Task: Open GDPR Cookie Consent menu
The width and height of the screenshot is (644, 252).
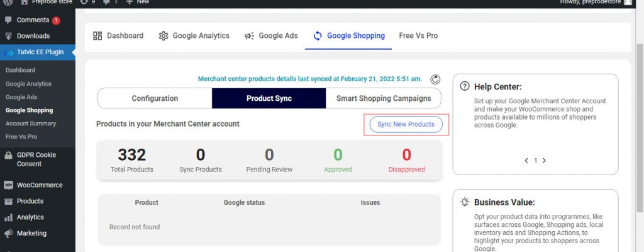Action: point(37,159)
